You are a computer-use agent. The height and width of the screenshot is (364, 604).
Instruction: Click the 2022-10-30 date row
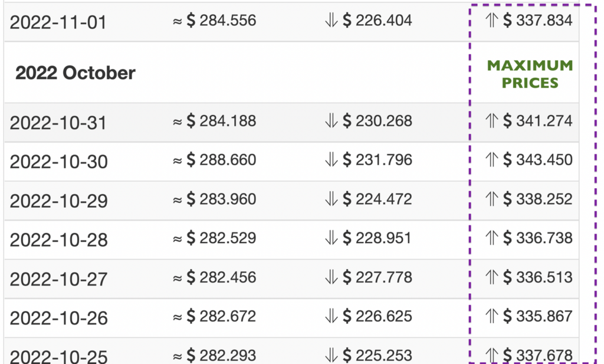291,162
